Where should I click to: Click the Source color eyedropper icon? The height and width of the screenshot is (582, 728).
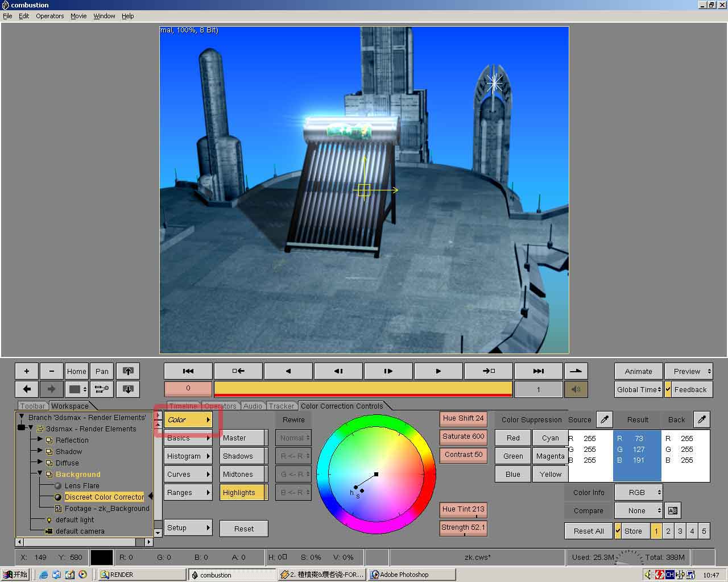[605, 419]
